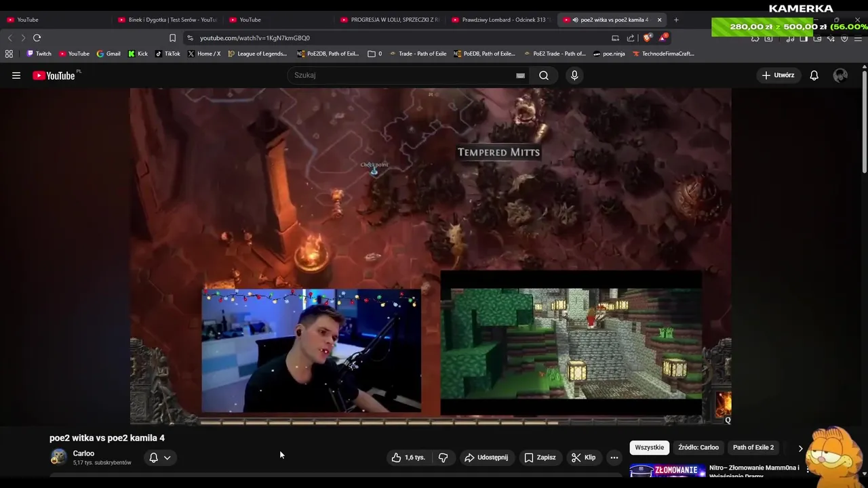Image resolution: width=868 pixels, height=488 pixels.
Task: Click picture-in-picture icon in address bar
Action: [x=615, y=38]
